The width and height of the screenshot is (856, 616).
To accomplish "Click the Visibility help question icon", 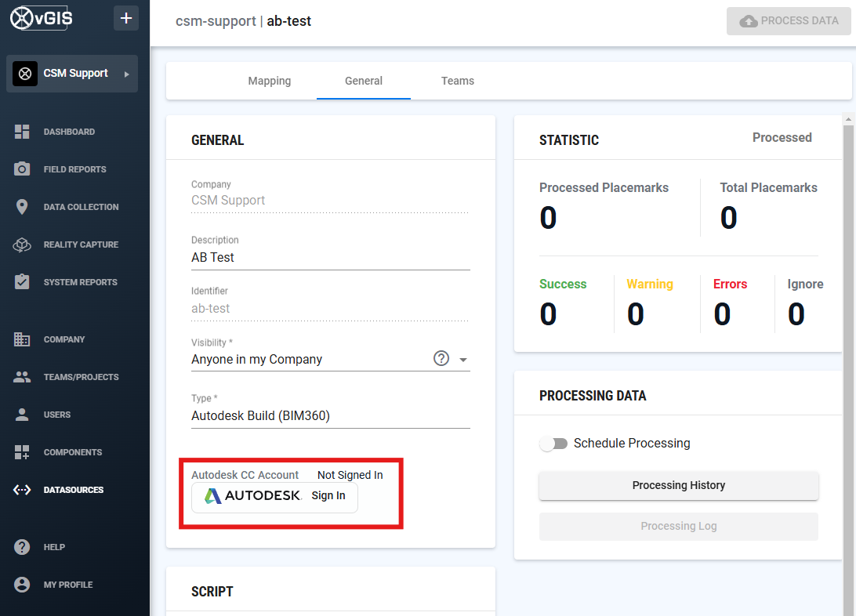I will click(x=441, y=358).
